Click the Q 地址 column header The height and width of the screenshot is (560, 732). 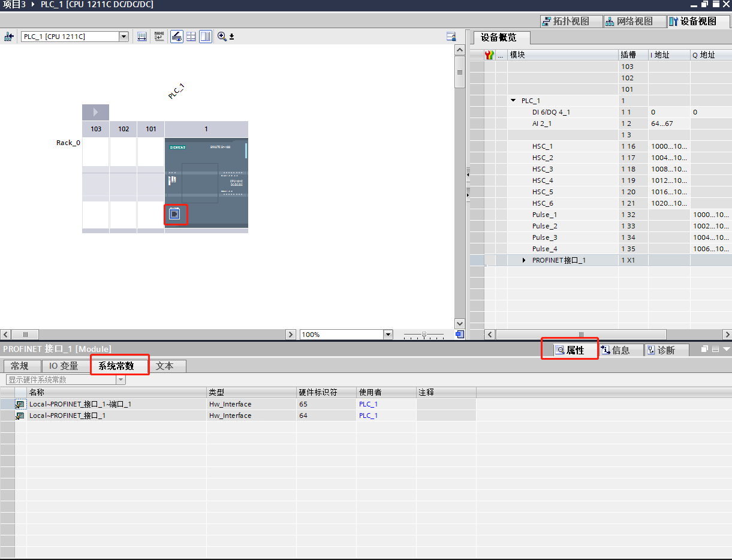(x=711, y=55)
